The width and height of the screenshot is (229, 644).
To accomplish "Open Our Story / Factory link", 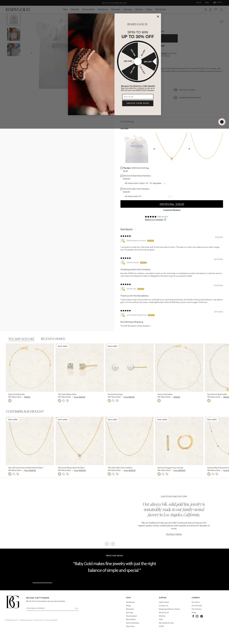I will [174, 534].
